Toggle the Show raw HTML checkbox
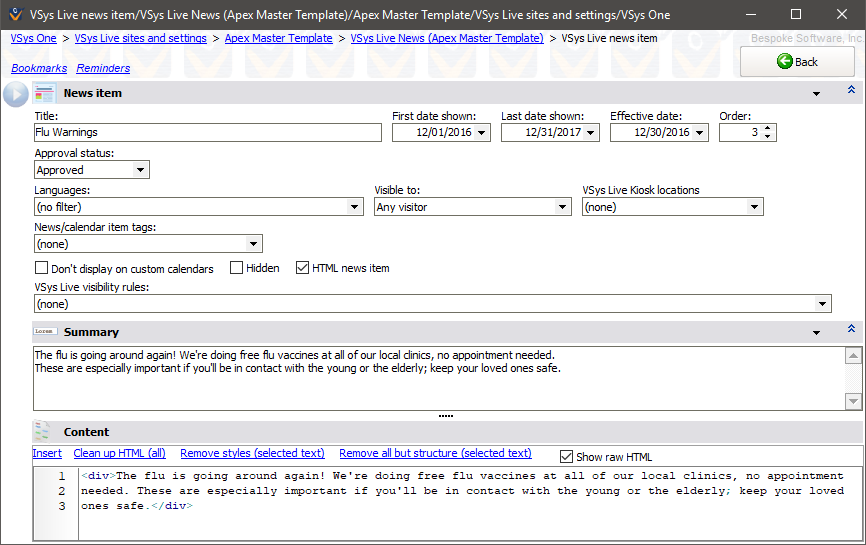The image size is (866, 545). pyautogui.click(x=567, y=457)
